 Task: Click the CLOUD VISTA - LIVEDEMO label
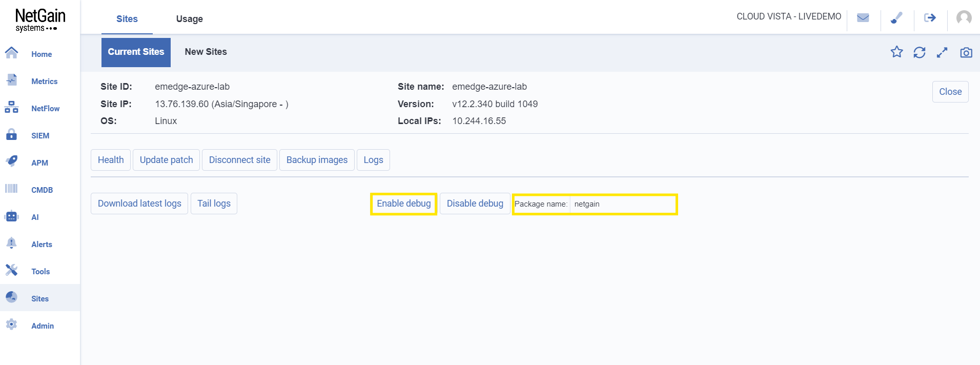(789, 16)
